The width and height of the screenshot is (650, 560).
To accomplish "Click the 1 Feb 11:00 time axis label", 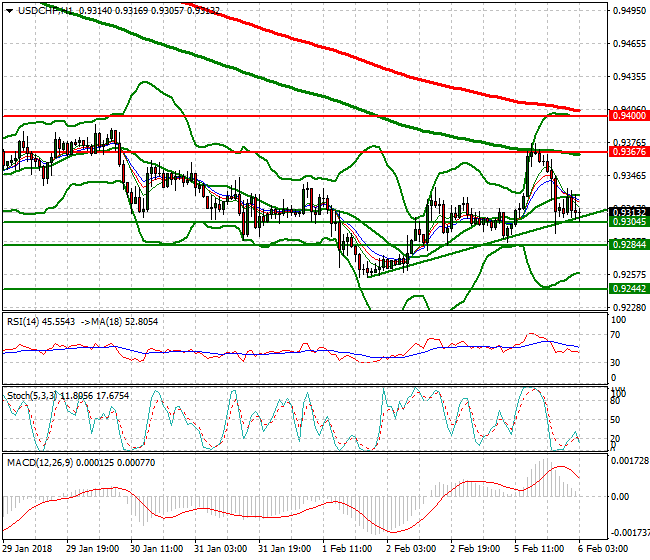I will [x=347, y=549].
